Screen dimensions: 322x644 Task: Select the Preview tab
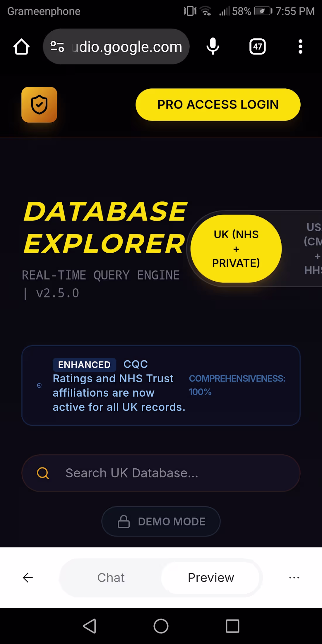pyautogui.click(x=211, y=578)
